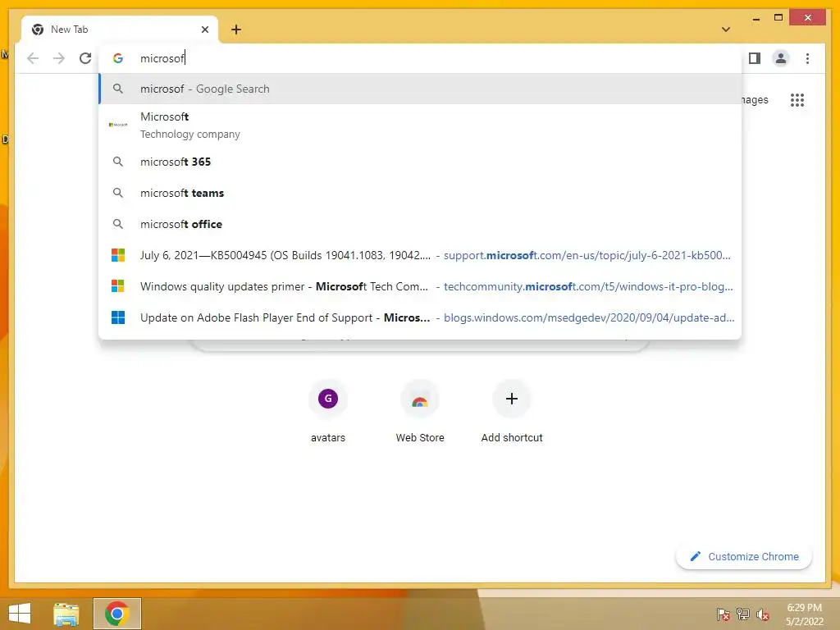Click the network tray icon

tap(743, 614)
